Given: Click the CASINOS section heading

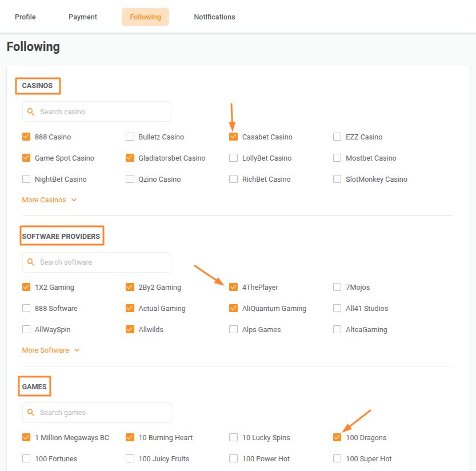Looking at the screenshot, I should coord(37,86).
